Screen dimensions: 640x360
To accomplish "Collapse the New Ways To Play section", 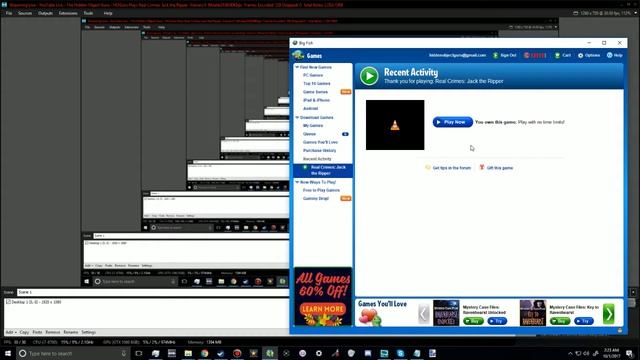I will pos(297,182).
